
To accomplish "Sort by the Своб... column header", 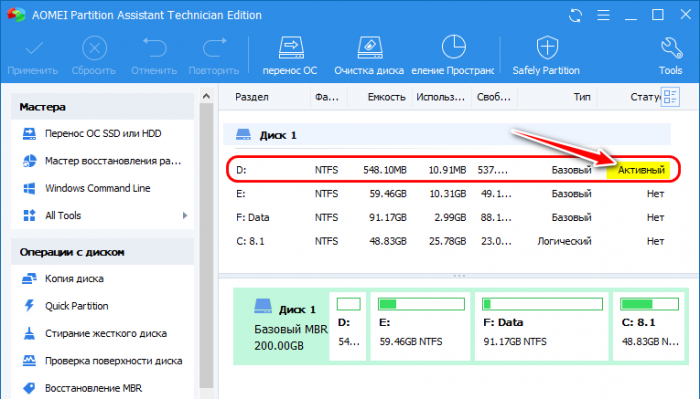I will coord(494,97).
